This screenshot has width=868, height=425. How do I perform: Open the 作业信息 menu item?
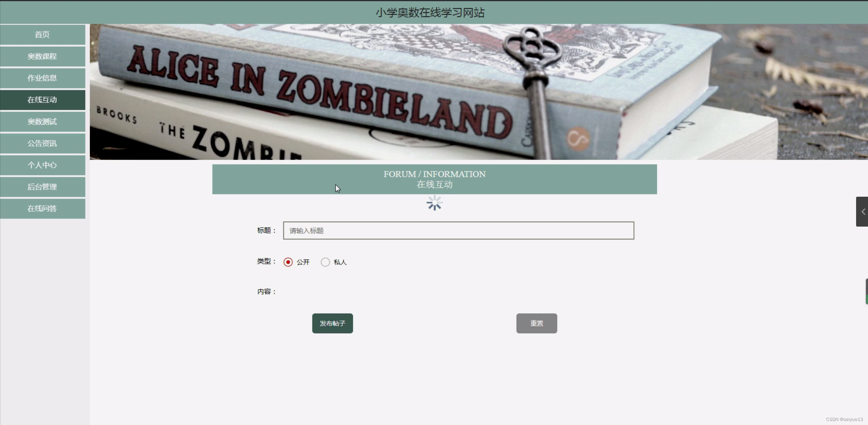pos(42,78)
